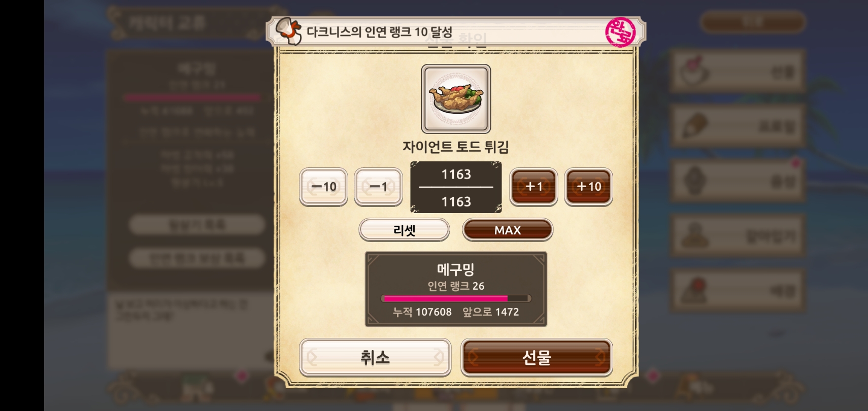Open the 갈아입기 costume change menu
868x411 pixels.
tap(738, 235)
